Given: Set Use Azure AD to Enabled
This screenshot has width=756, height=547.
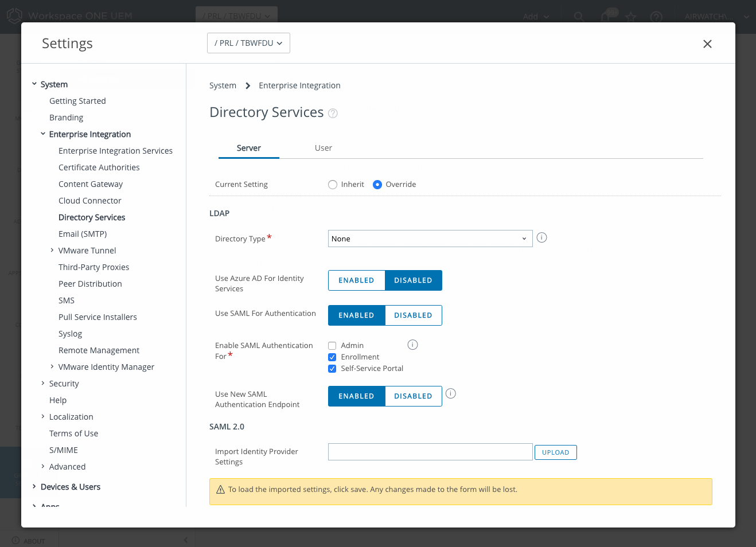Looking at the screenshot, I should pyautogui.click(x=356, y=280).
